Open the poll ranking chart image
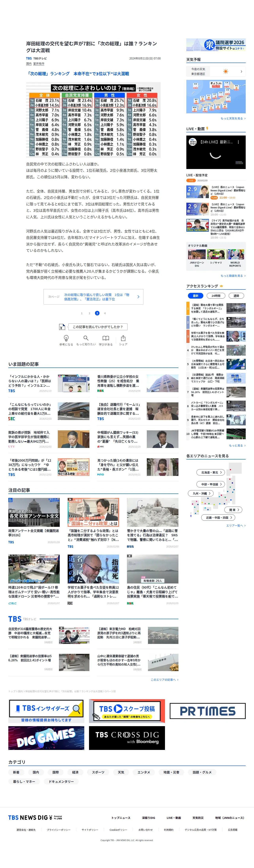The image size is (254, 868). [94, 120]
